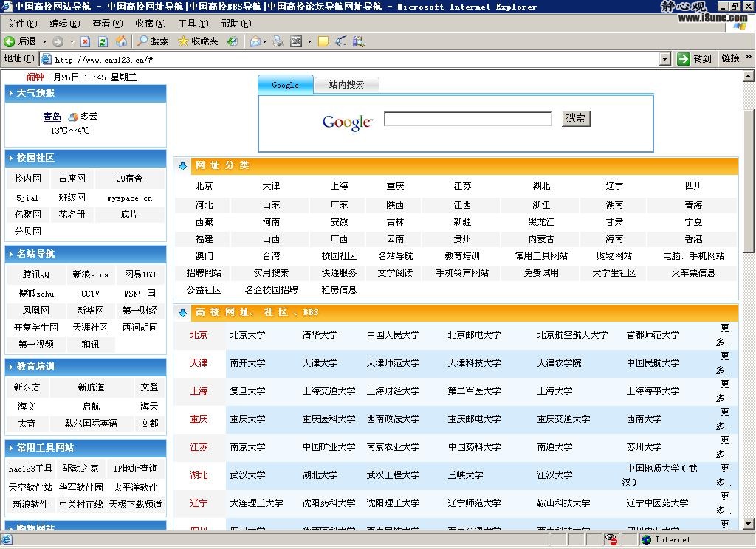Open dropdown arrow beside Edit icon
The height and width of the screenshot is (549, 756).
[x=309, y=41]
